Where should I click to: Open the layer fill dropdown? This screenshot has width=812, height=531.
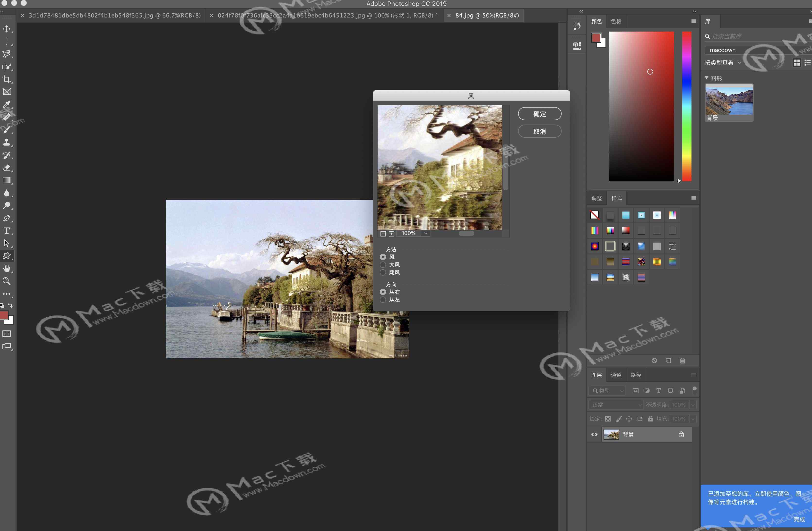[x=693, y=419]
